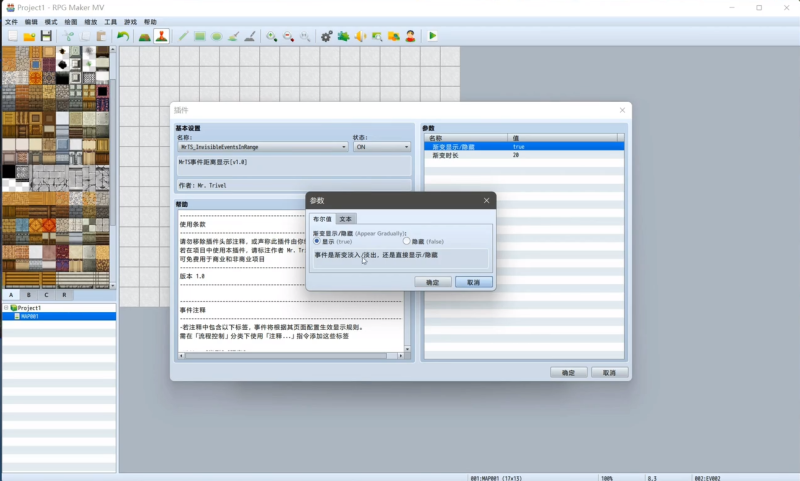
Task: Click the Open Project folder icon
Action: click(30, 36)
